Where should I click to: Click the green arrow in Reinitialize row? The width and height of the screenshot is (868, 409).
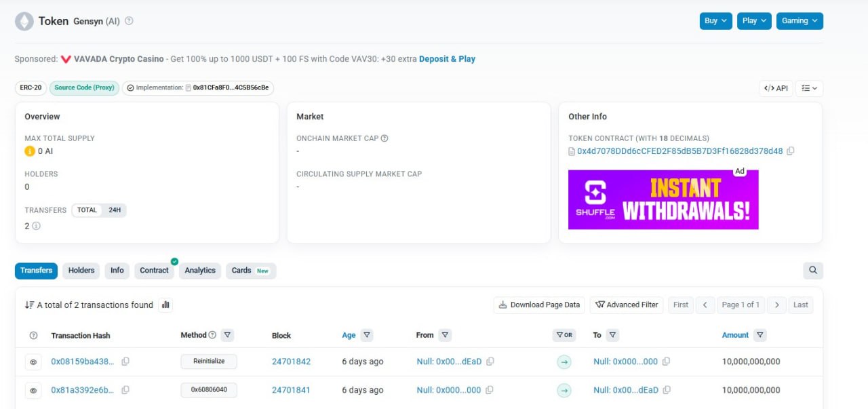pyautogui.click(x=564, y=362)
